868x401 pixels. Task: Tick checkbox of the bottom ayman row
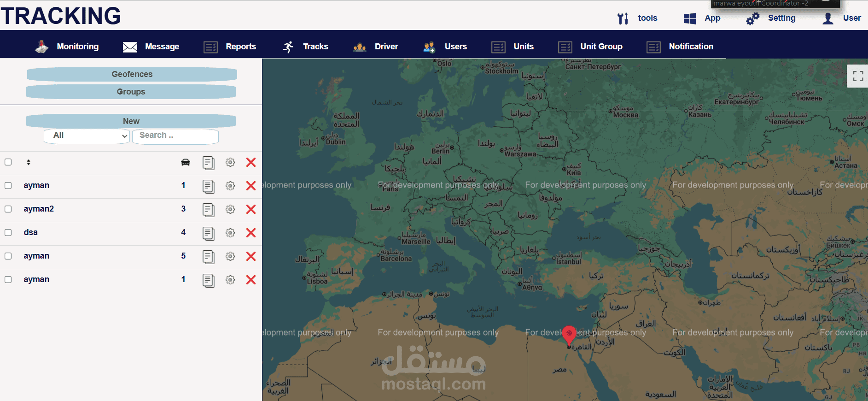[8, 280]
